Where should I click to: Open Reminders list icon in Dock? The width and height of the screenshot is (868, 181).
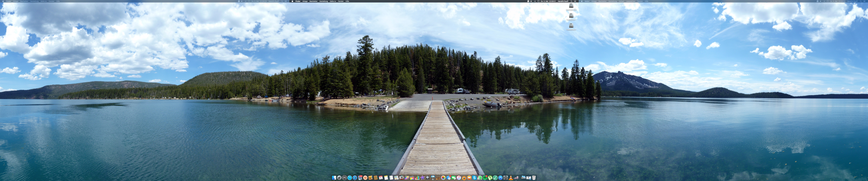click(391, 178)
